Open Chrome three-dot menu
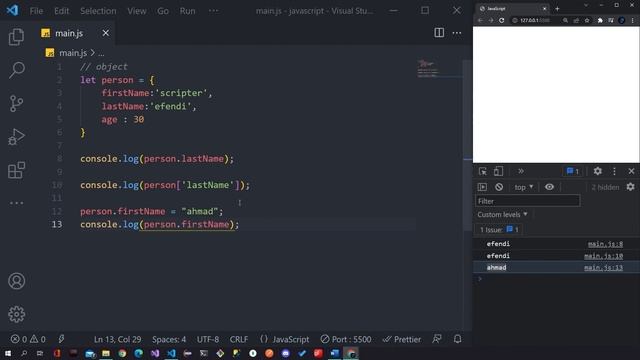The width and height of the screenshot is (640, 360). tap(633, 20)
